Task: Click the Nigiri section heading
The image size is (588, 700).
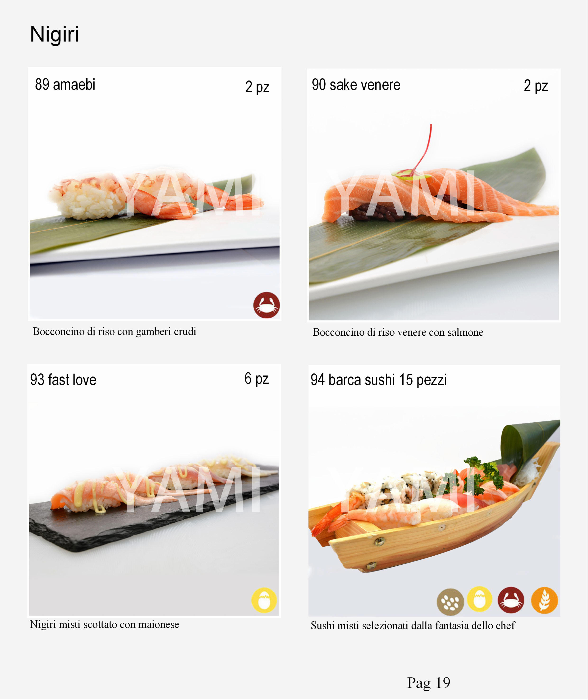Action: point(54,34)
